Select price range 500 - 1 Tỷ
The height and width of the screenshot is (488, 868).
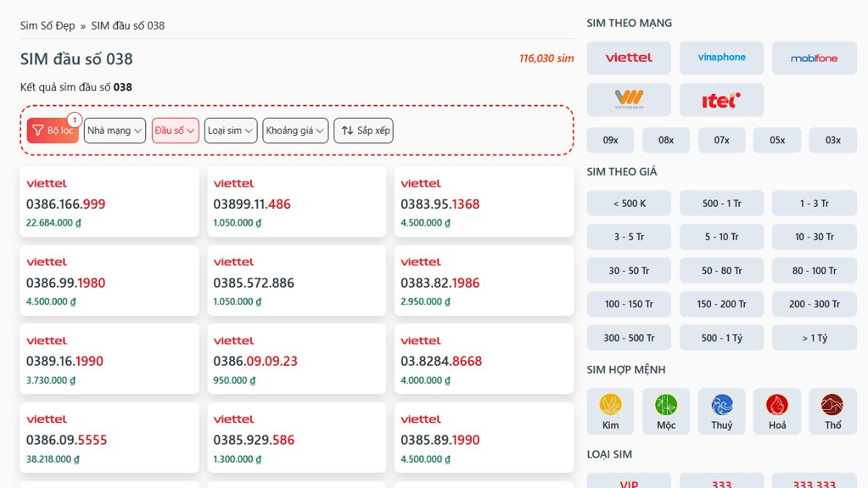(721, 338)
